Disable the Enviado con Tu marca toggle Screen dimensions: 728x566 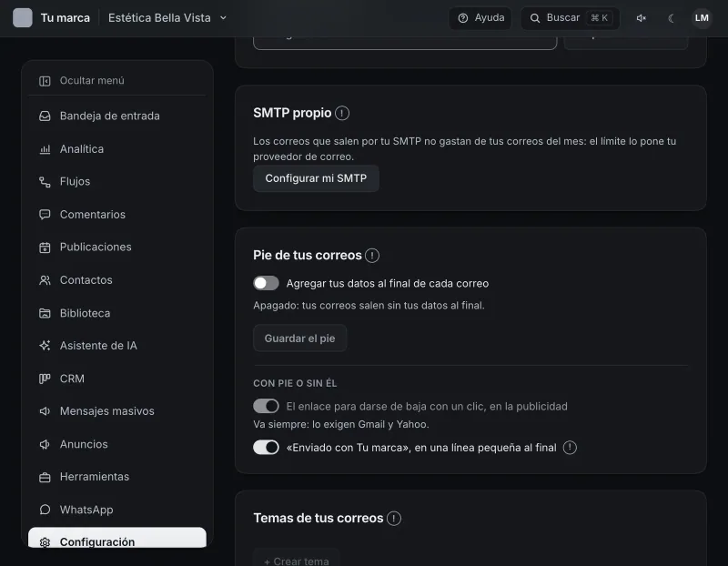click(x=266, y=448)
